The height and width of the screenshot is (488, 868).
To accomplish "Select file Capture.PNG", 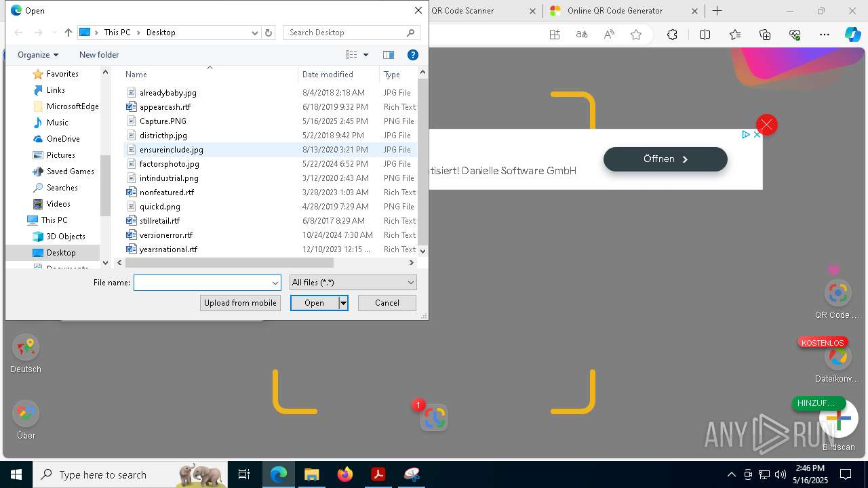I will coord(163,121).
